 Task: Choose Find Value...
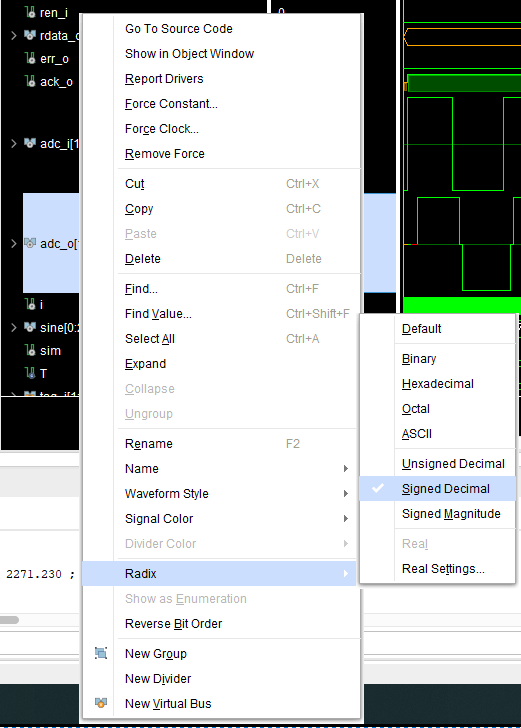(x=220, y=314)
